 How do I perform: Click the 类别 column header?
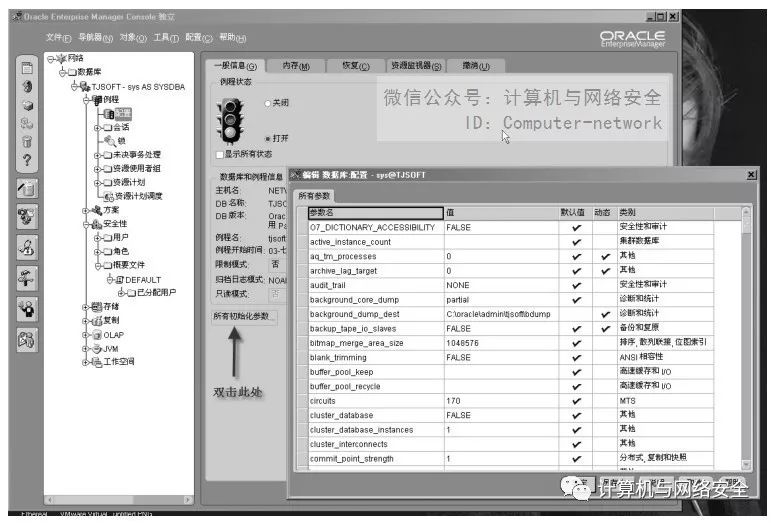(x=665, y=213)
